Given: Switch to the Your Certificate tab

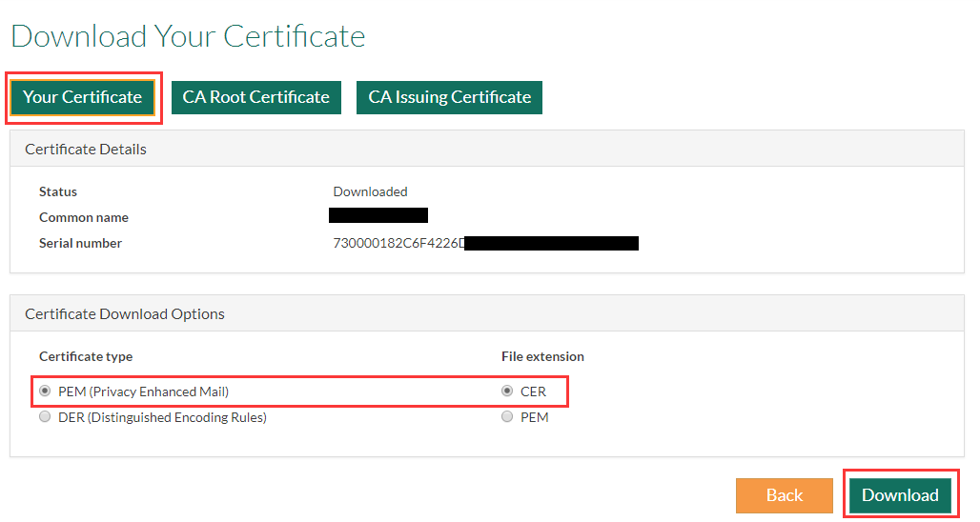Looking at the screenshot, I should click(82, 97).
